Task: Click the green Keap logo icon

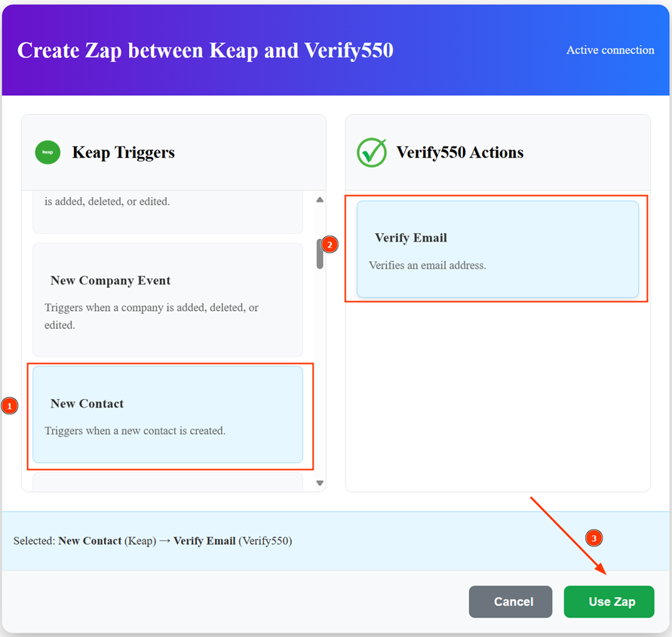Action: 48,152
